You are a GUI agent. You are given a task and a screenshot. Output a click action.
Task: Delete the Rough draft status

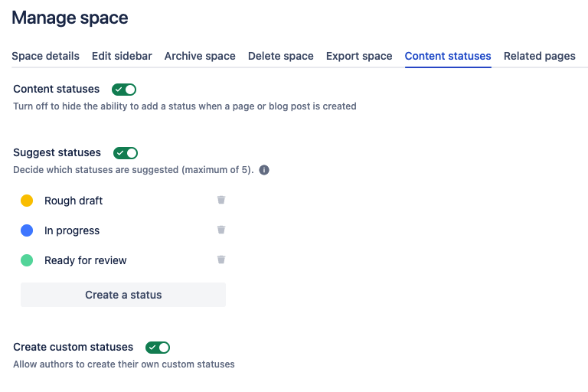click(221, 200)
